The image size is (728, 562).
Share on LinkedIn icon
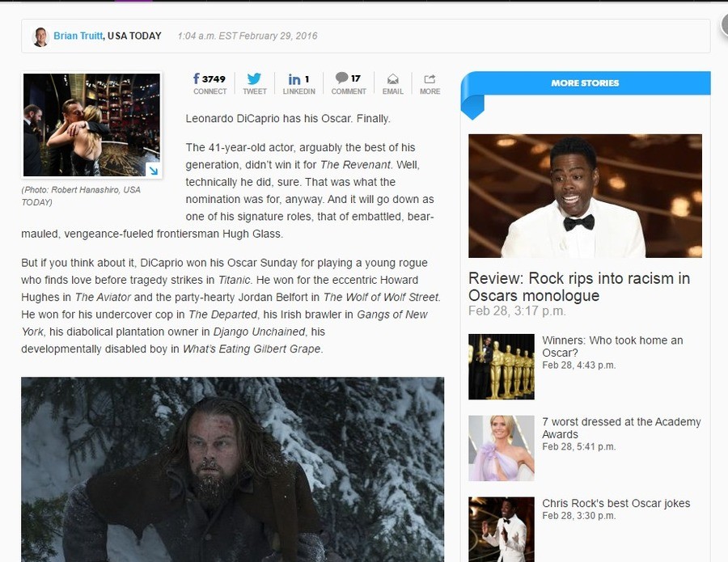coord(294,79)
